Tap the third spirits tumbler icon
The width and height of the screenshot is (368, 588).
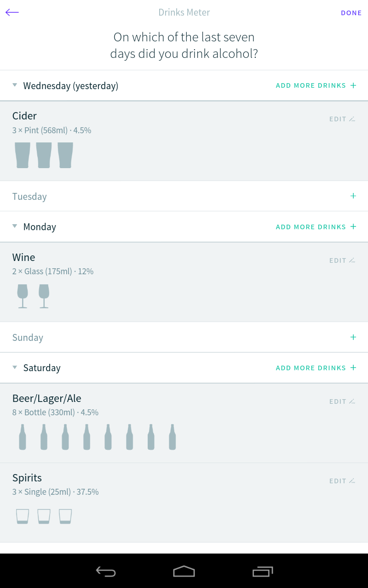click(x=65, y=516)
